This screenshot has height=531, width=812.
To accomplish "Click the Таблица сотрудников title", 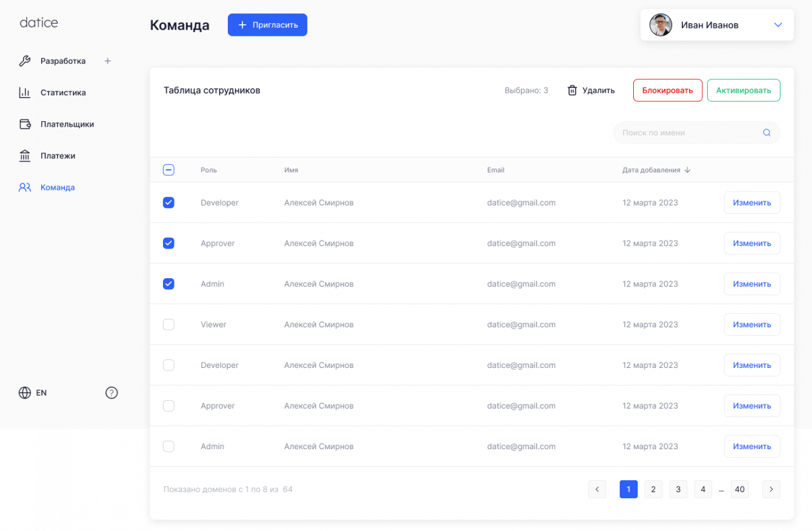I will pyautogui.click(x=212, y=90).
